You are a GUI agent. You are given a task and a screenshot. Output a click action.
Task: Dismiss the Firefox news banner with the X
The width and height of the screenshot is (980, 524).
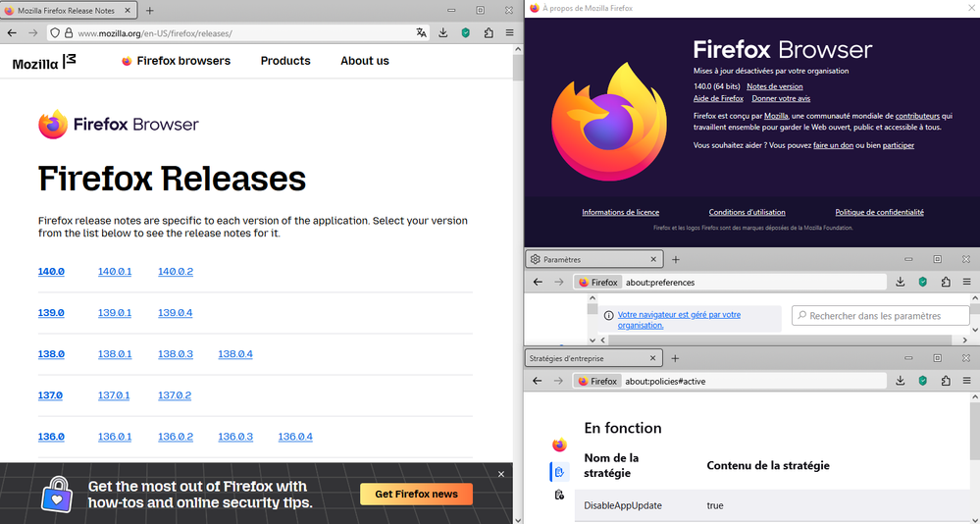click(501, 474)
